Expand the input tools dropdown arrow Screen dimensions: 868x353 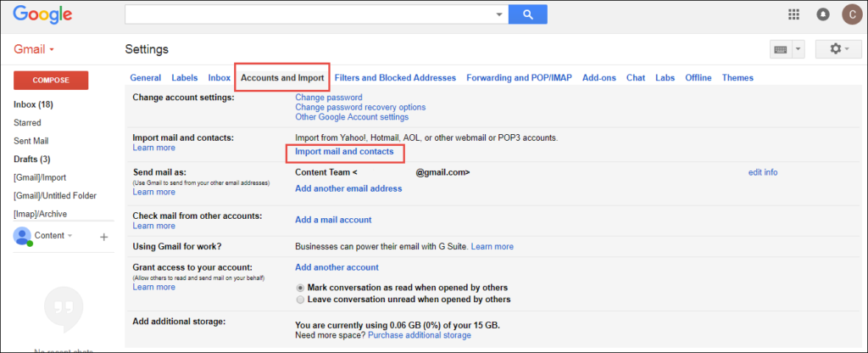click(x=798, y=49)
